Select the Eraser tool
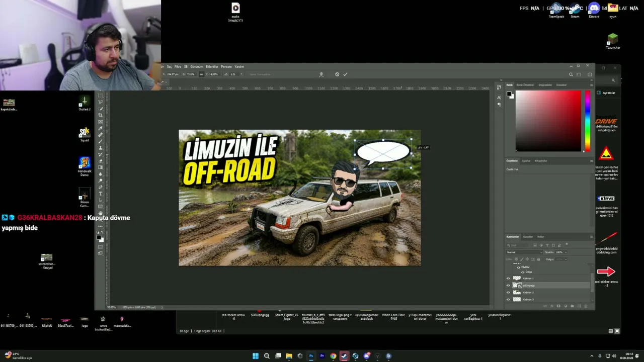Image resolution: width=644 pixels, height=362 pixels. (x=101, y=161)
